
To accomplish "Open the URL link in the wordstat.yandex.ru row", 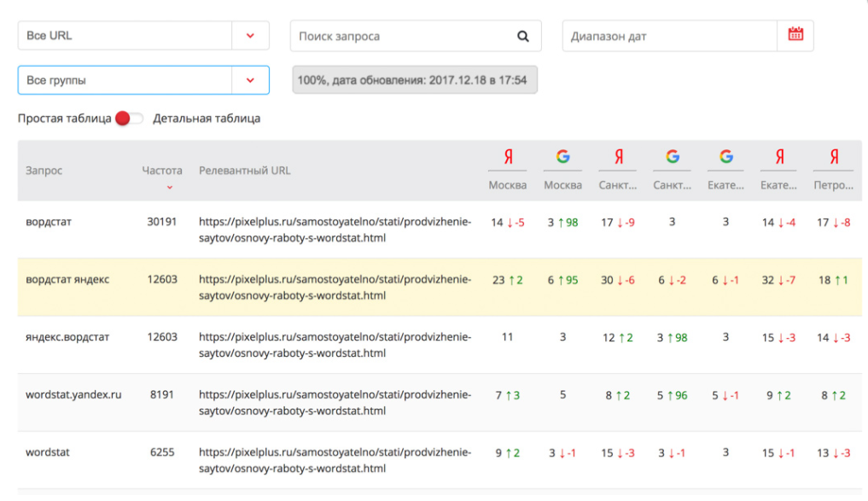I will (335, 403).
